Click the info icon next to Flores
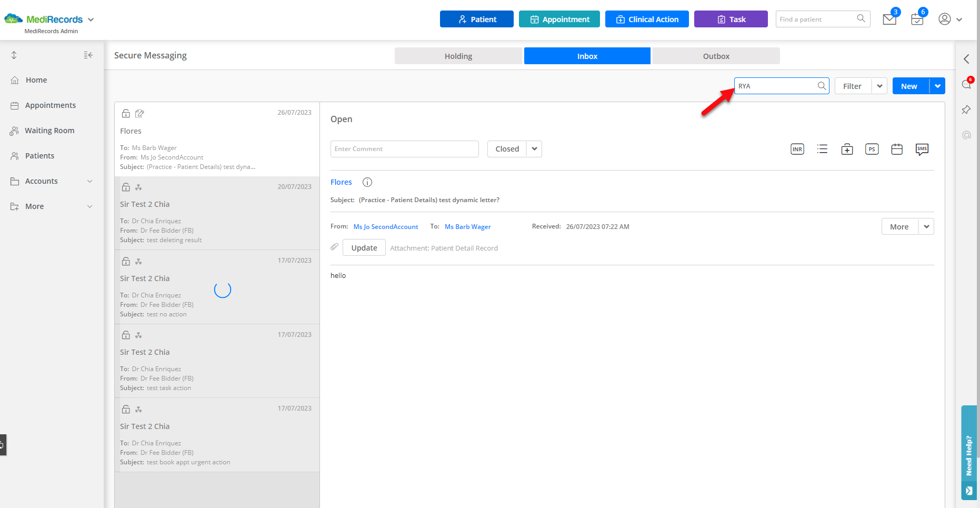Screen dimensions: 980x508 point(367,182)
